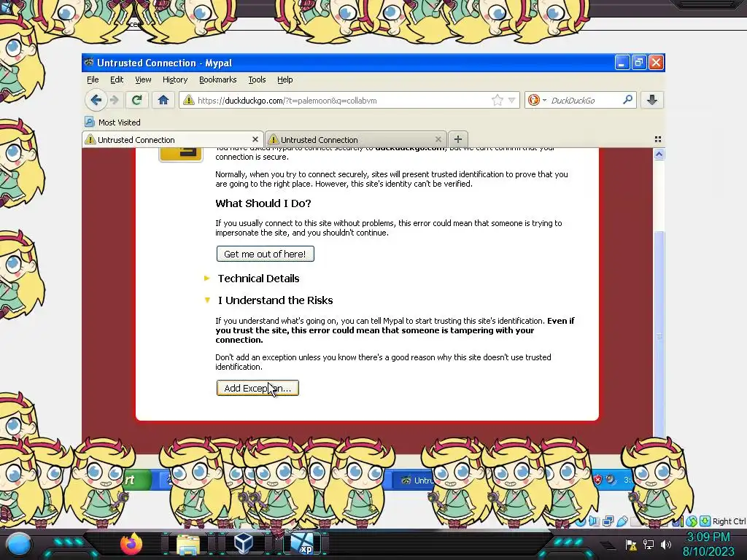This screenshot has height=560, width=747.
Task: Click the tab groups grid icon
Action: [x=658, y=139]
